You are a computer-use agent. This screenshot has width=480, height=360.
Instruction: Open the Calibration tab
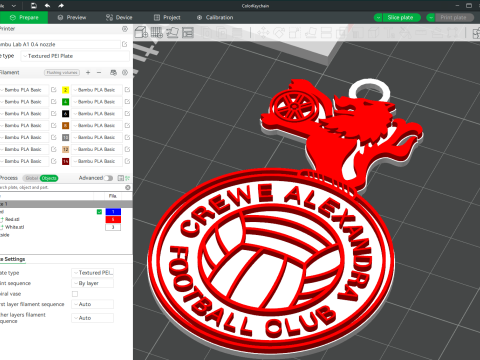[215, 17]
